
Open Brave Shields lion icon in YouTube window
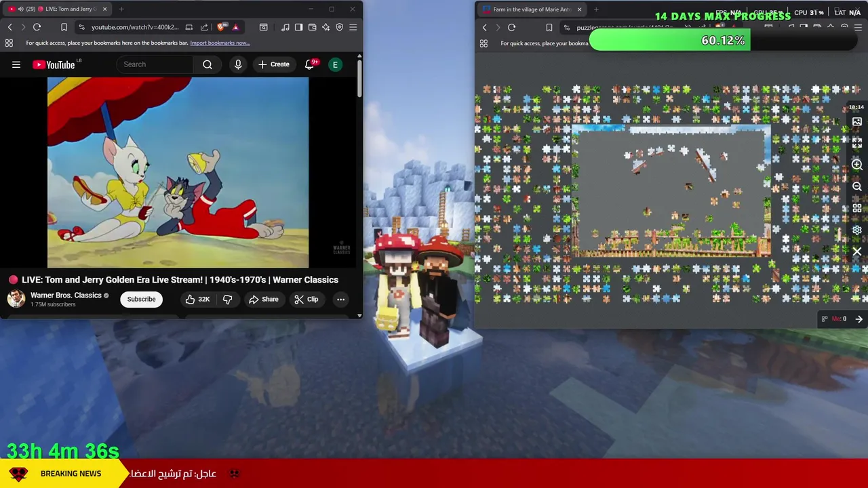coord(222,27)
